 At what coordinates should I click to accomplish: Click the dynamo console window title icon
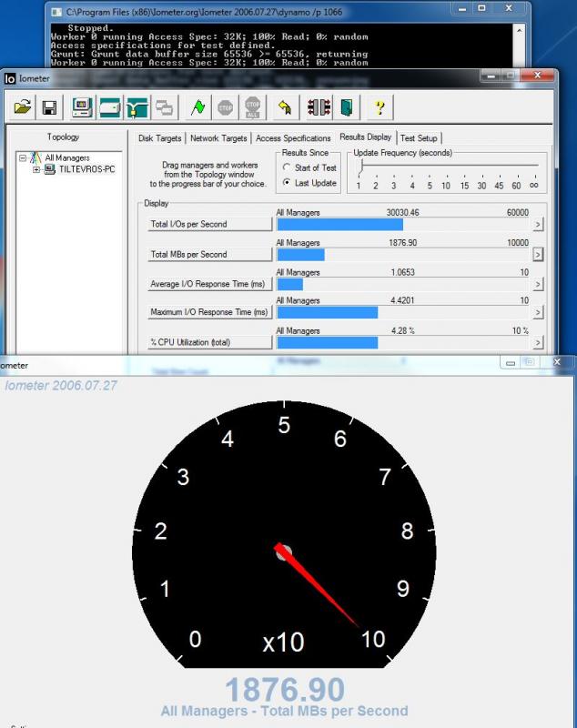coord(56,12)
